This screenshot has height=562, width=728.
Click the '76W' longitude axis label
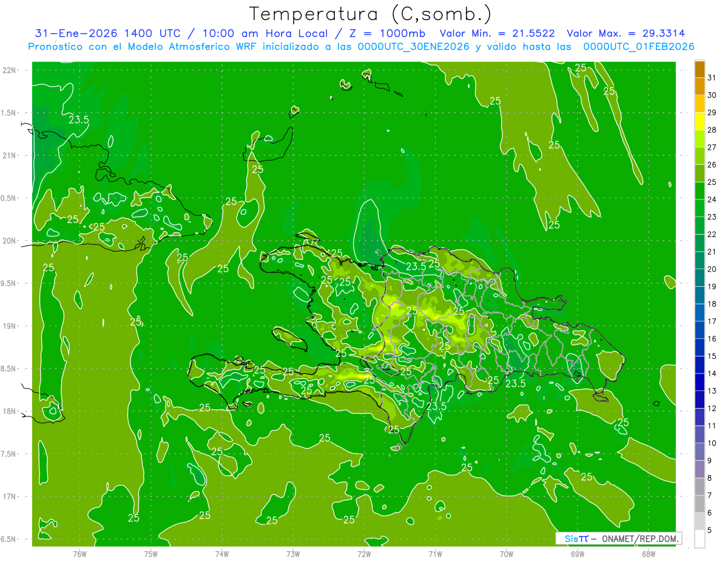pos(79,554)
